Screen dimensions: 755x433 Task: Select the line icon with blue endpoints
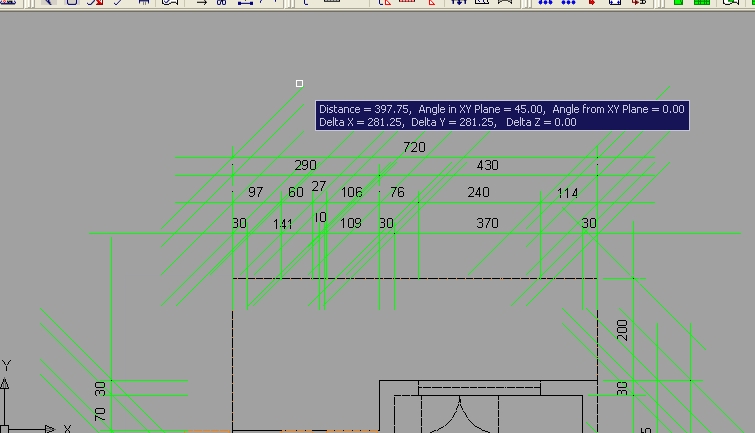point(245,3)
